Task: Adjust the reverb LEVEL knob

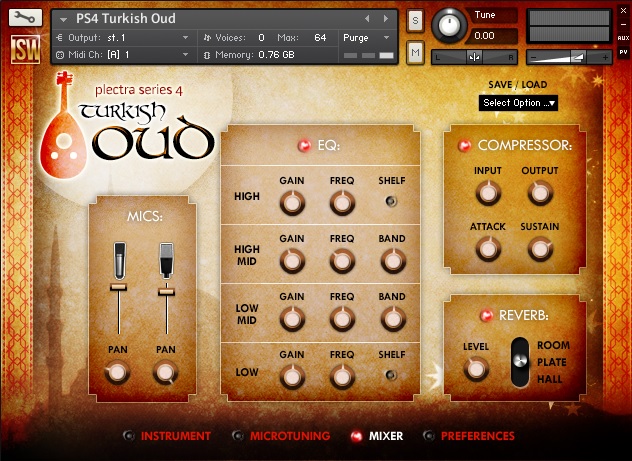Action: point(476,369)
